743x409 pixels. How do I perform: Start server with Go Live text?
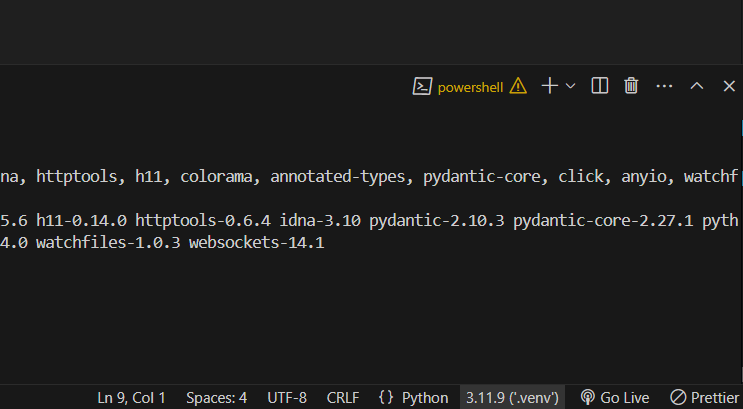[625, 398]
